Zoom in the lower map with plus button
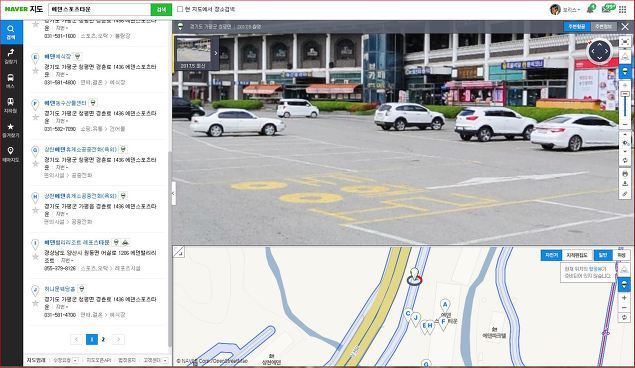Viewport: 635px width, 368px height. 624,298
